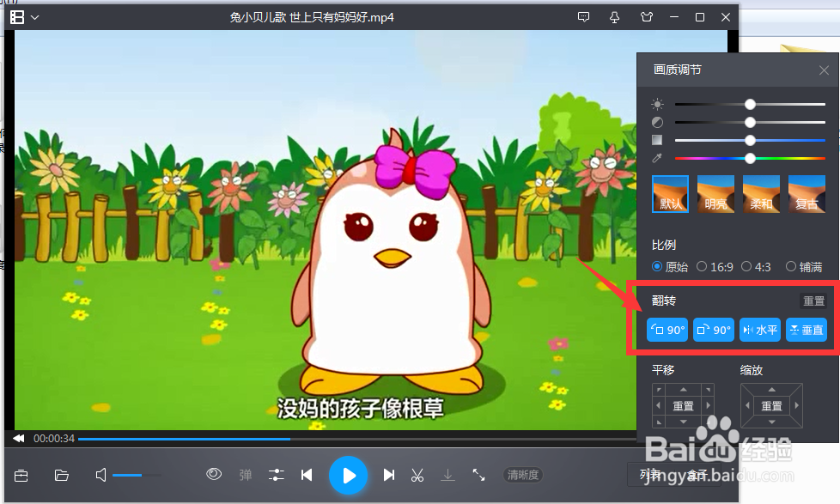840x504 pixels.
Task: Toggle the 弹 danmaku button
Action: [x=246, y=475]
